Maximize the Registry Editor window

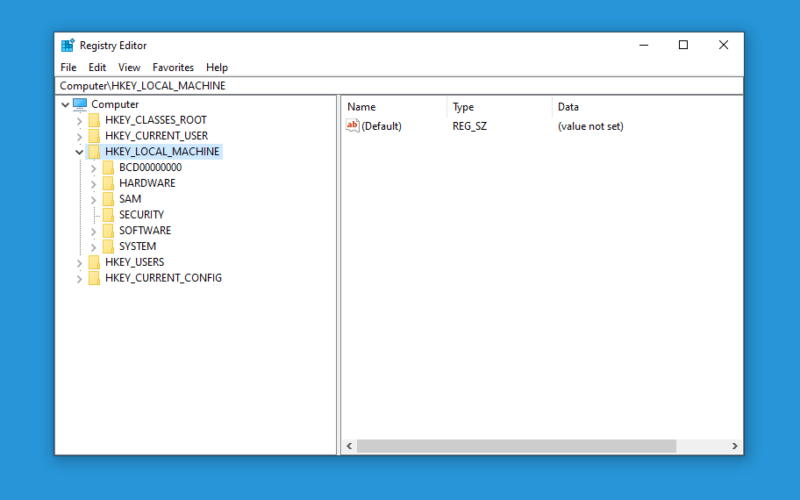click(x=683, y=45)
